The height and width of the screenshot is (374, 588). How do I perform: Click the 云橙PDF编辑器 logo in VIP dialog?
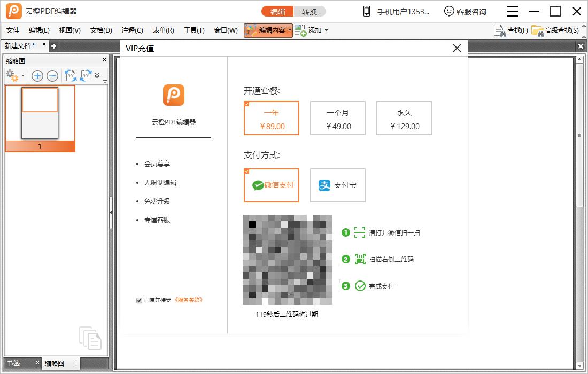[x=174, y=95]
